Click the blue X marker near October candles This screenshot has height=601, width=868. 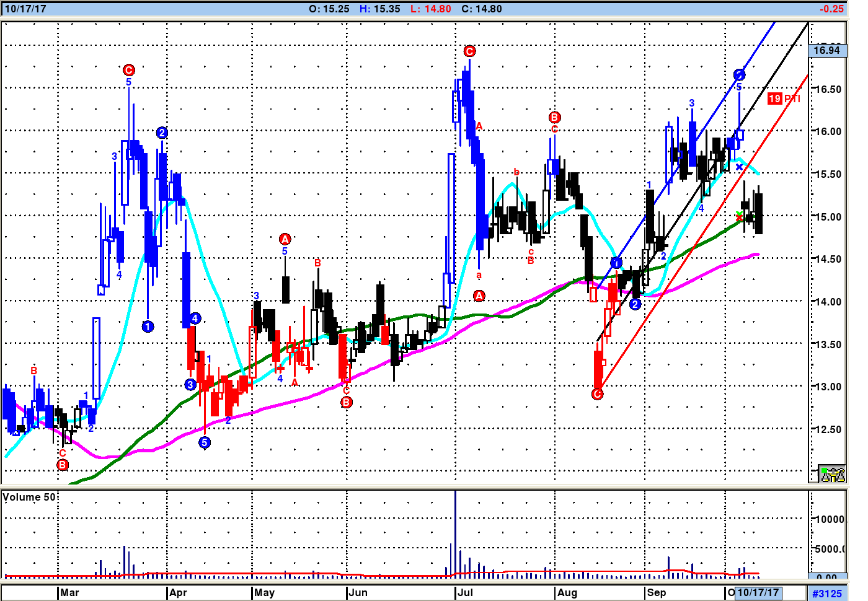point(739,167)
